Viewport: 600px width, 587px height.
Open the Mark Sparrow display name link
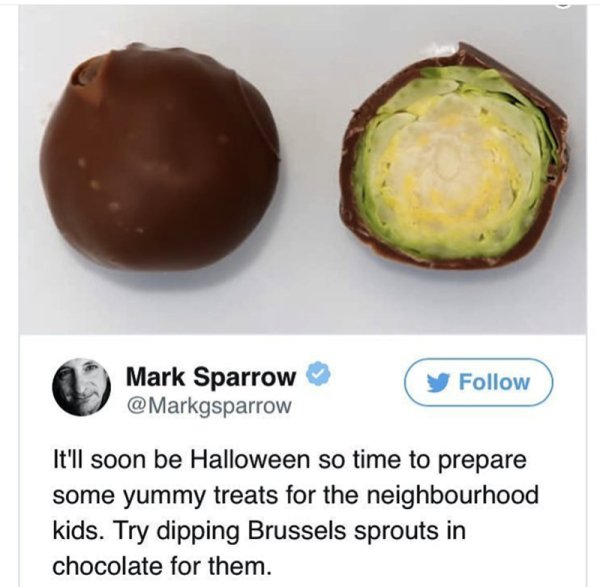pos(211,377)
